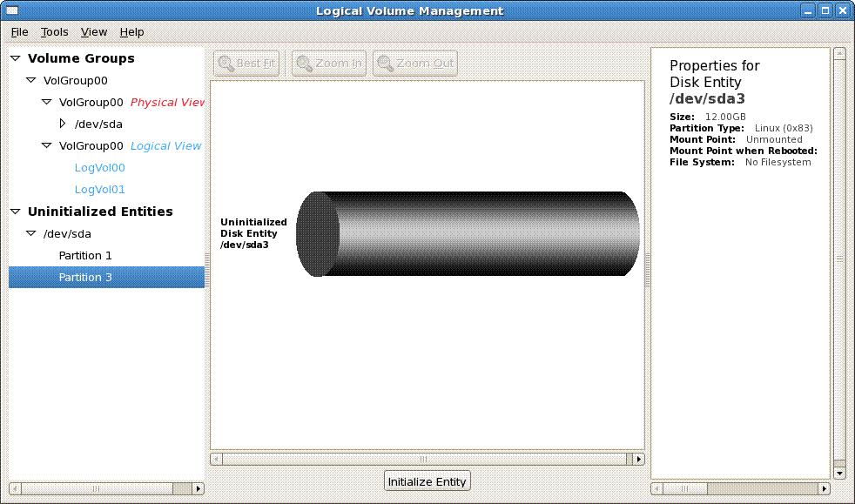Click the Zoom In magnifier icon

304,64
